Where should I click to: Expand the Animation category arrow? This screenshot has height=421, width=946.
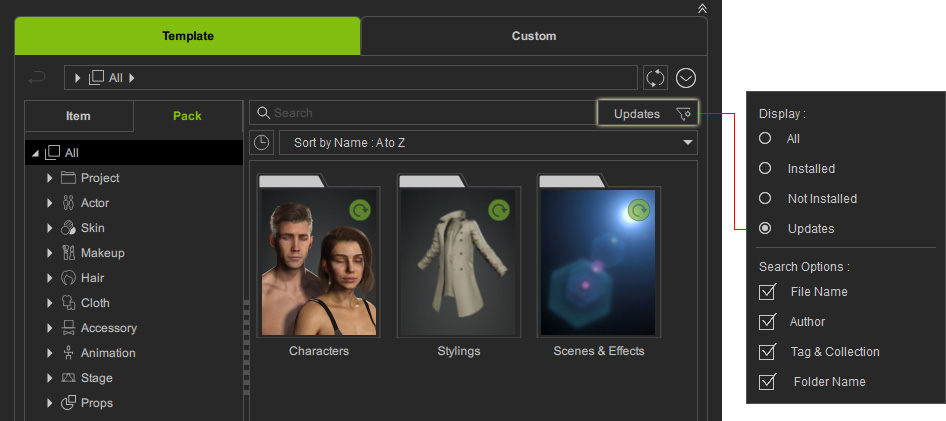(50, 353)
